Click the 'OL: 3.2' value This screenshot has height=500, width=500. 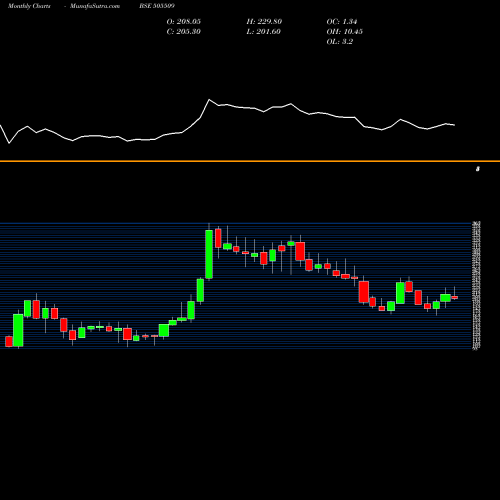[340, 42]
